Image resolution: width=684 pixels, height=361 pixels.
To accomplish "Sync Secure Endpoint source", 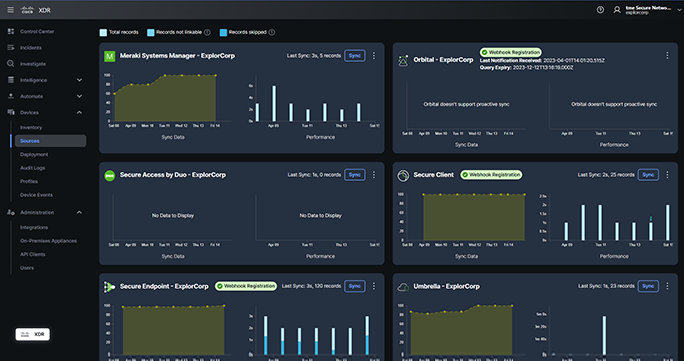I will pos(355,286).
